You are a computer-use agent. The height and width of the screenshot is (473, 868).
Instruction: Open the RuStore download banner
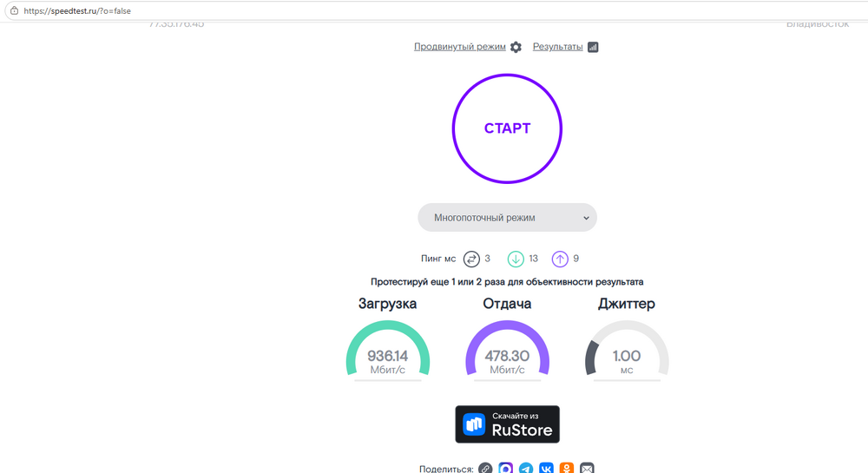(507, 424)
